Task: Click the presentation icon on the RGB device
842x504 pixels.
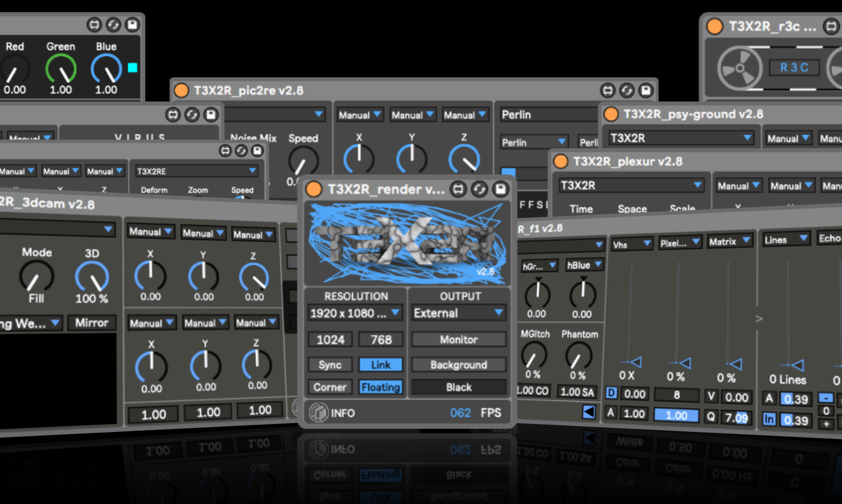Action: (x=94, y=25)
